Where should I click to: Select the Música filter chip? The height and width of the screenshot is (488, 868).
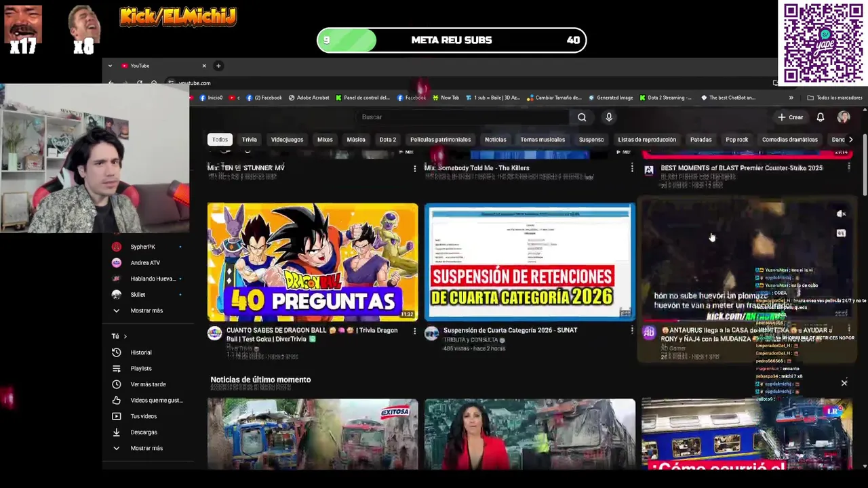pos(356,140)
